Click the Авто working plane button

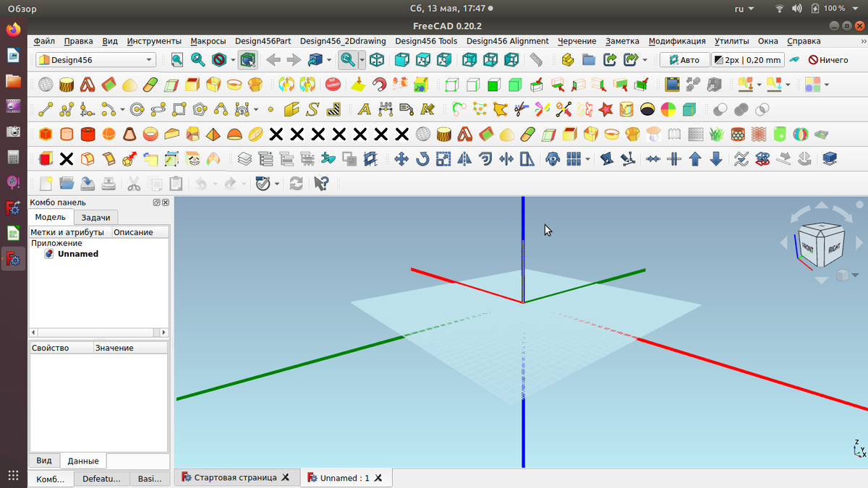click(684, 60)
